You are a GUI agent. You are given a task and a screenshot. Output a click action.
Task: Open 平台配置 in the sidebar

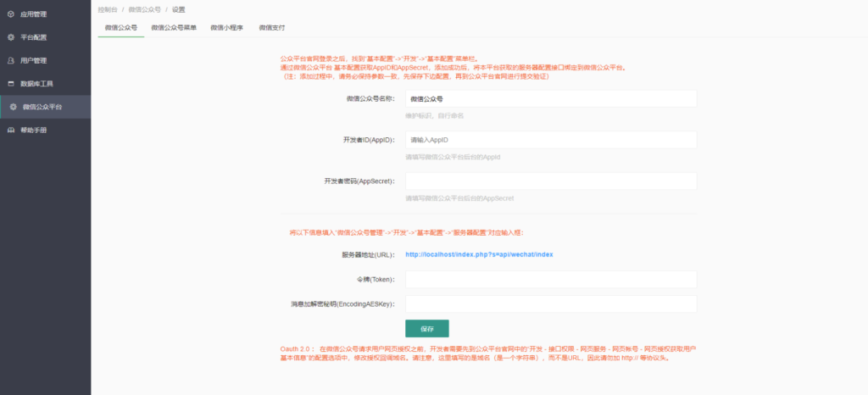coord(46,37)
